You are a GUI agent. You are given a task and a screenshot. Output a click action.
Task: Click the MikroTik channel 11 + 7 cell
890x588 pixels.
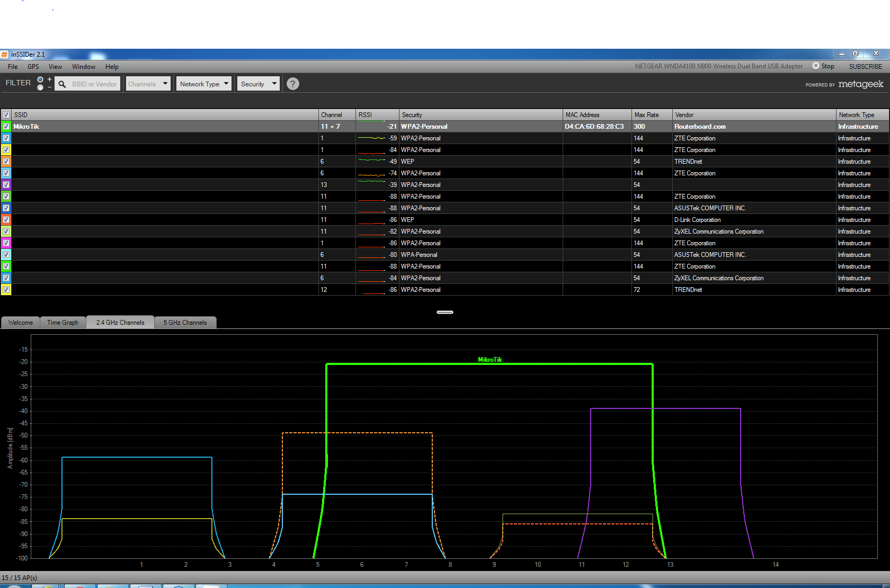point(337,126)
